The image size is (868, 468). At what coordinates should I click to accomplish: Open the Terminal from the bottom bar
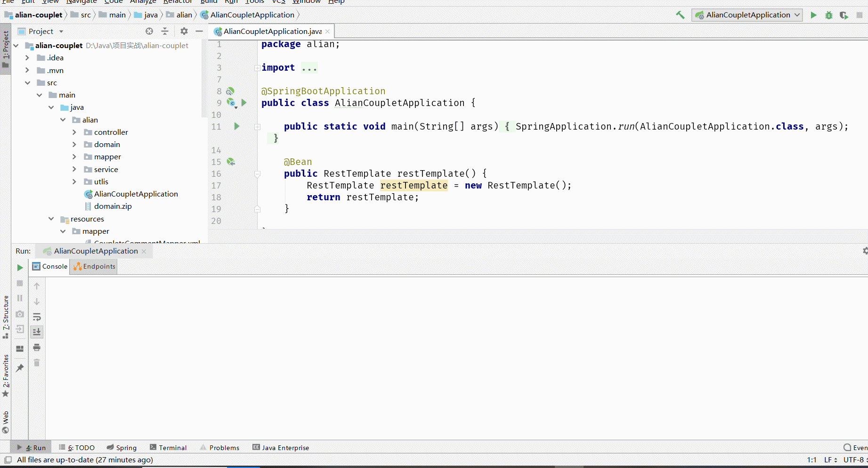coord(168,447)
